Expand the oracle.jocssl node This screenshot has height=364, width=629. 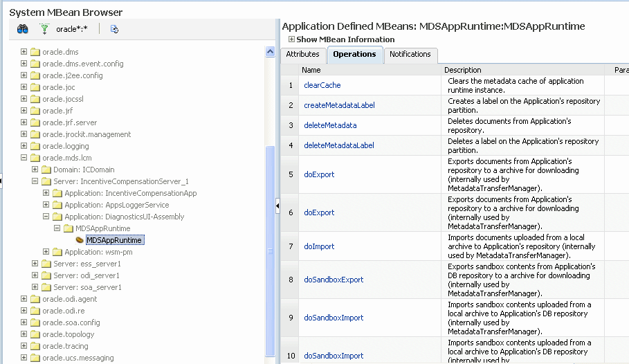(x=24, y=99)
